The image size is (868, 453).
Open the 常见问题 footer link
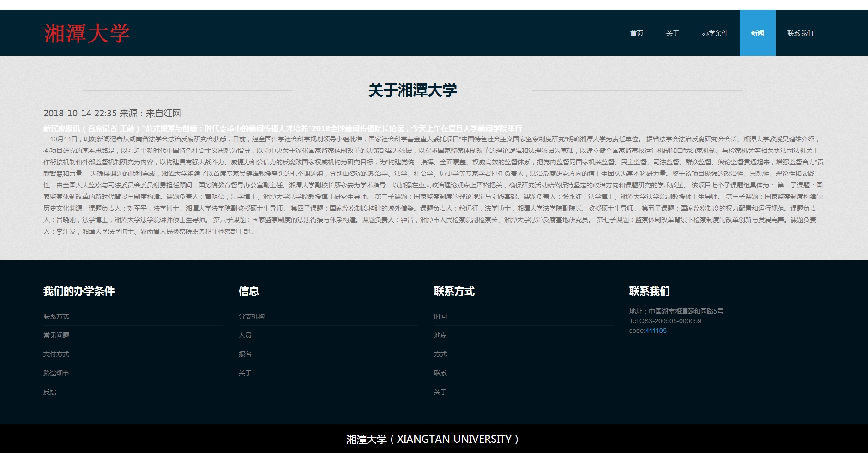tap(56, 335)
